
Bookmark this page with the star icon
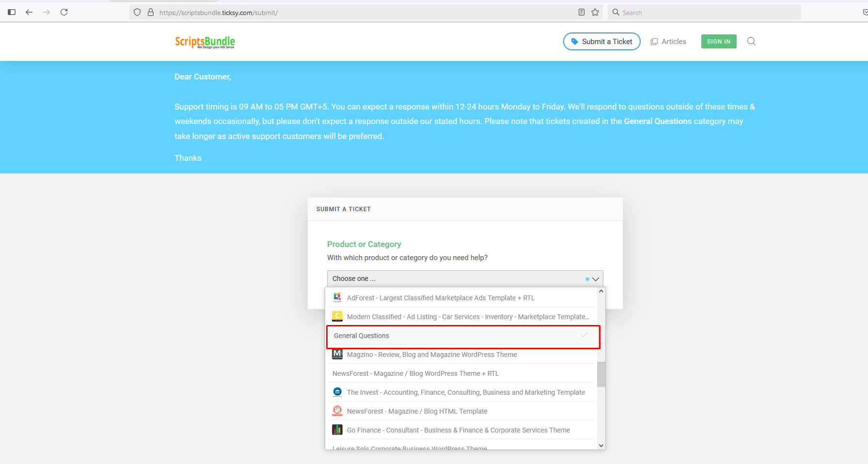(x=595, y=12)
